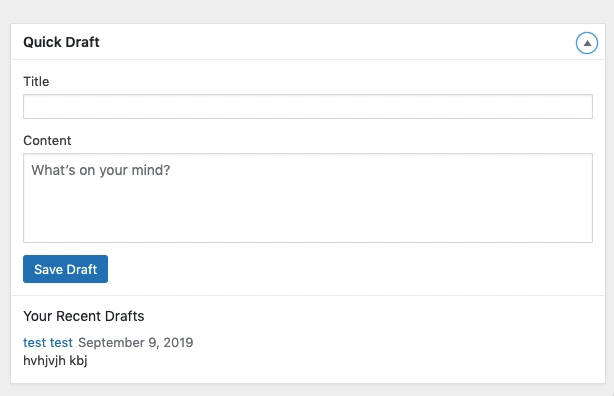Click the empty header bar beside Quick Draft
The image size is (614, 396).
(x=337, y=42)
